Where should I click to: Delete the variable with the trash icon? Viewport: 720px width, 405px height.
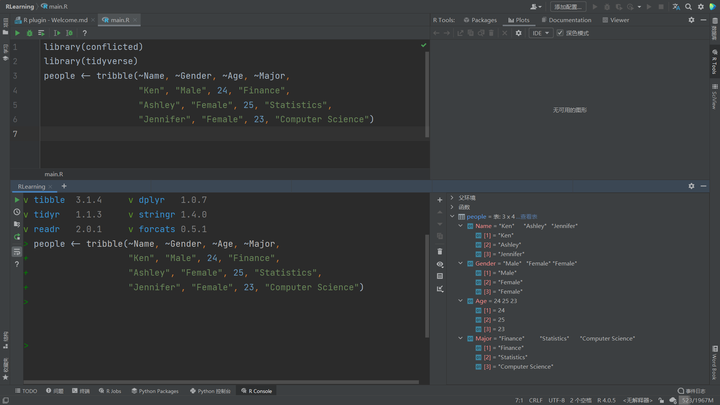coord(439,251)
